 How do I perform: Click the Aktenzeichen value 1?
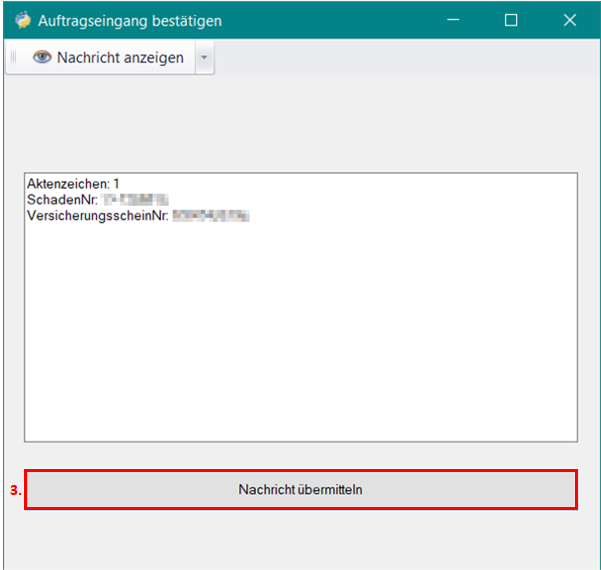tap(116, 185)
